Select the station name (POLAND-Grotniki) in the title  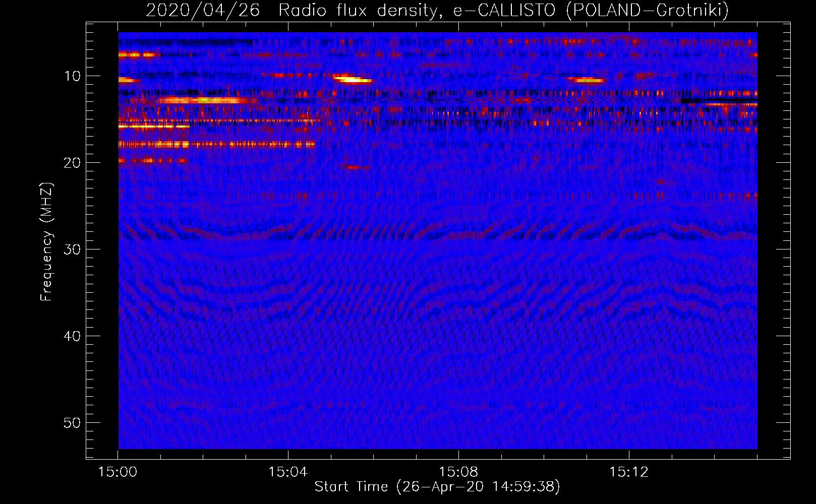click(648, 10)
